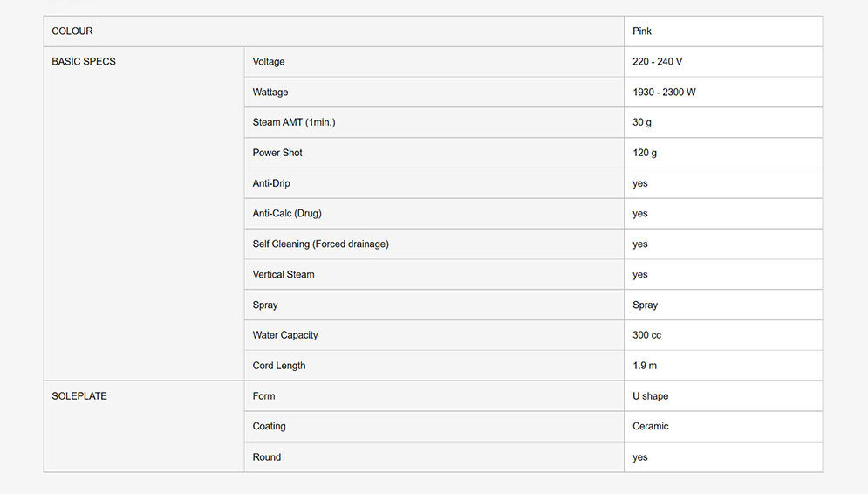Image resolution: width=868 pixels, height=494 pixels.
Task: Select the U shape form value
Action: 650,396
